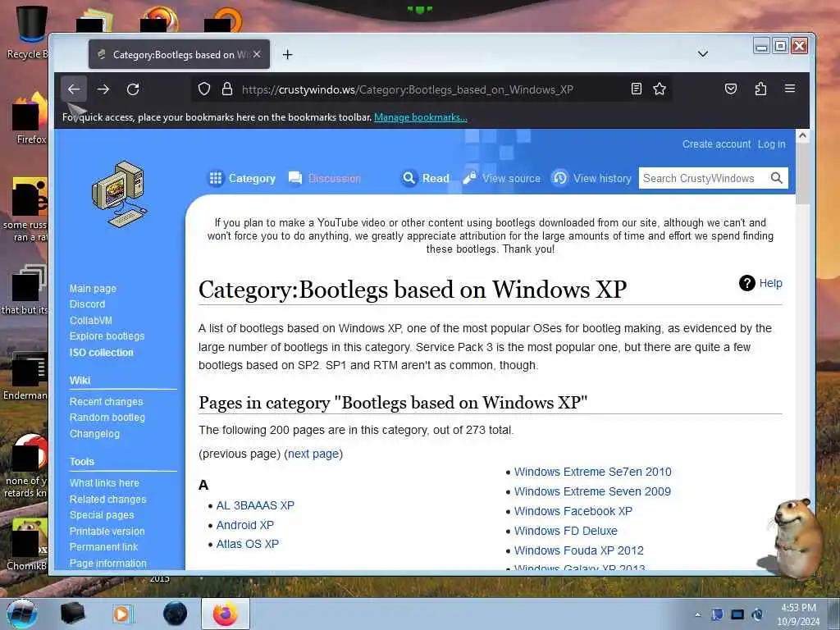The image size is (840, 630).
Task: Open Permanent link in Tools
Action: tap(103, 547)
